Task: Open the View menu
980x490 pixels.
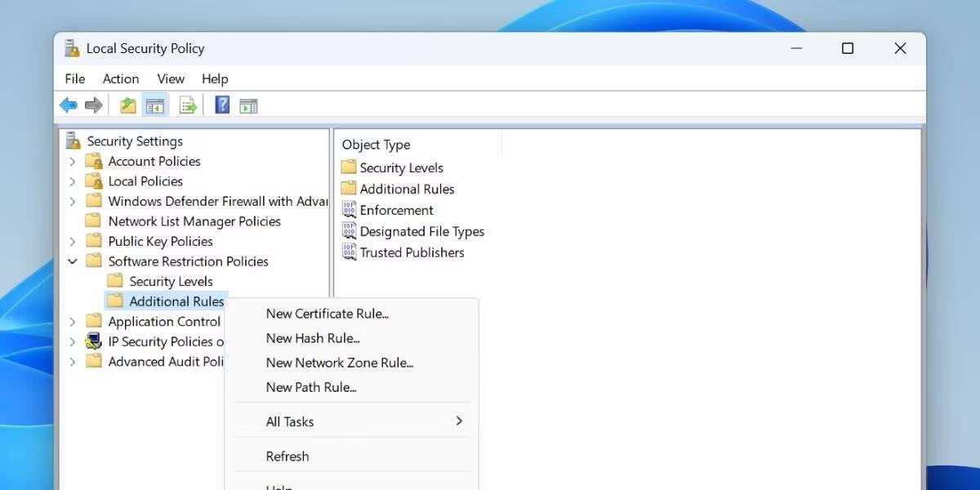Action: tap(170, 78)
